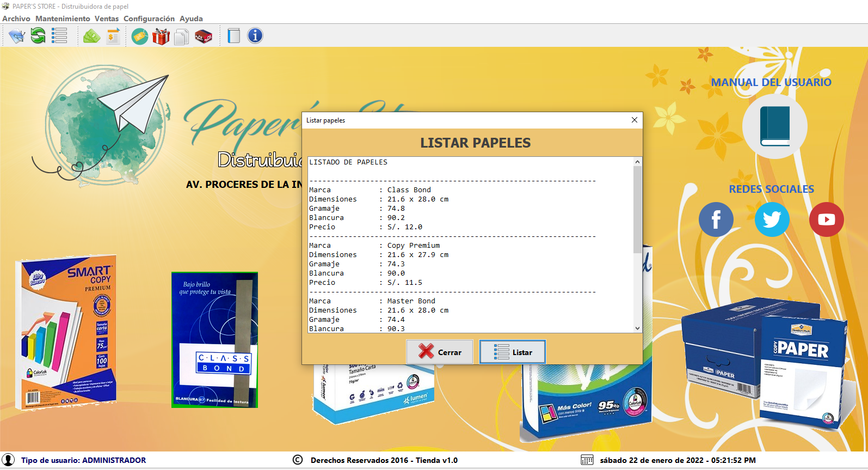Open the Facebook social link icon
This screenshot has height=470, width=868.
click(x=716, y=219)
